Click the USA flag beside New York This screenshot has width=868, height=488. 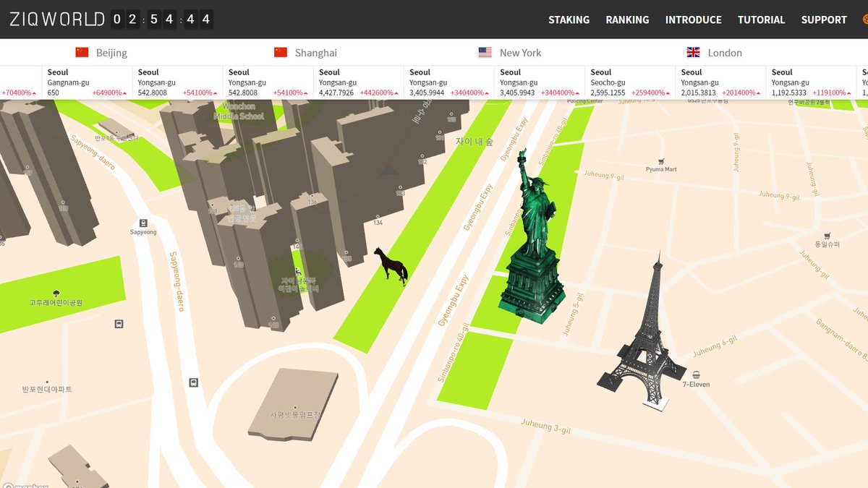(485, 52)
